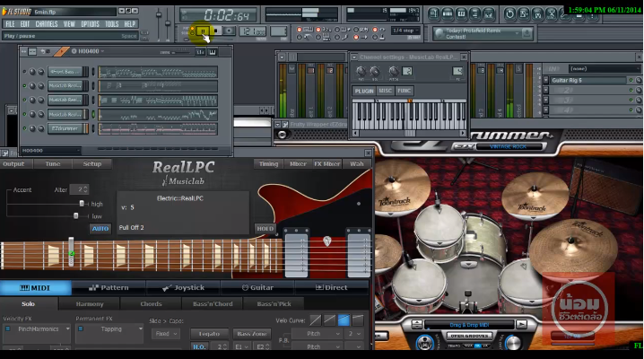Switch to MISC tab in Channel settings
This screenshot has height=359, width=644.
tap(386, 91)
